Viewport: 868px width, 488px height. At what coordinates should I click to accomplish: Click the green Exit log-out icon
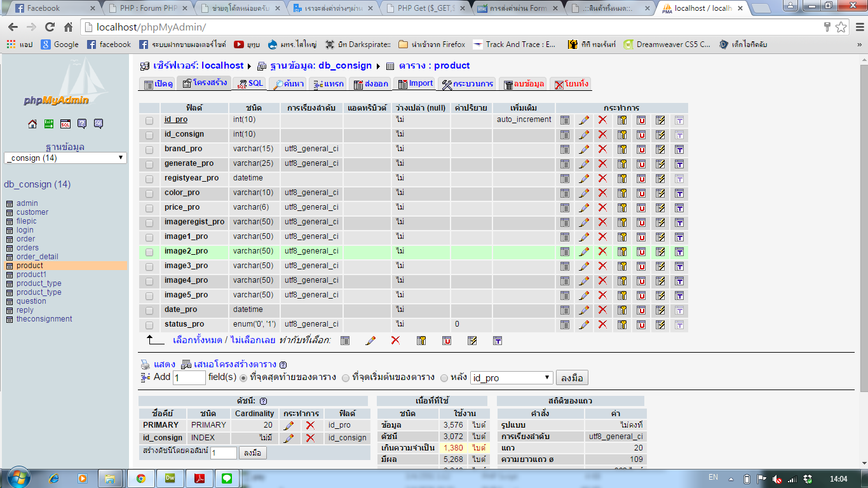[x=49, y=124]
